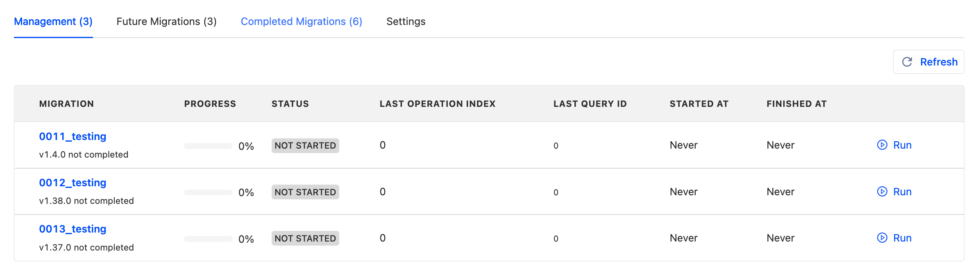Open the 0013_testing migration link
This screenshot has height=280, width=980.
click(73, 229)
